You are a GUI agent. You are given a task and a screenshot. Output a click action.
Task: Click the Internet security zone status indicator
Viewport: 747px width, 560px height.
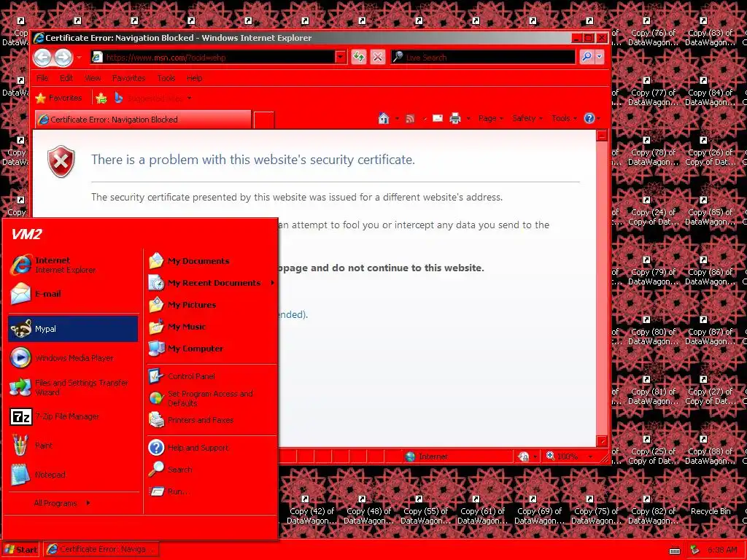(x=427, y=456)
